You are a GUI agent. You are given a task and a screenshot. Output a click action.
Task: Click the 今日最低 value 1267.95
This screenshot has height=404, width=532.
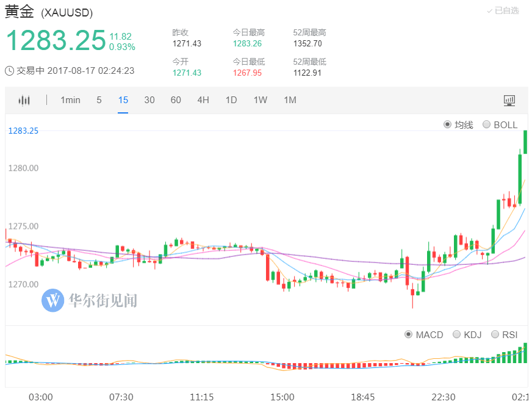tap(247, 73)
